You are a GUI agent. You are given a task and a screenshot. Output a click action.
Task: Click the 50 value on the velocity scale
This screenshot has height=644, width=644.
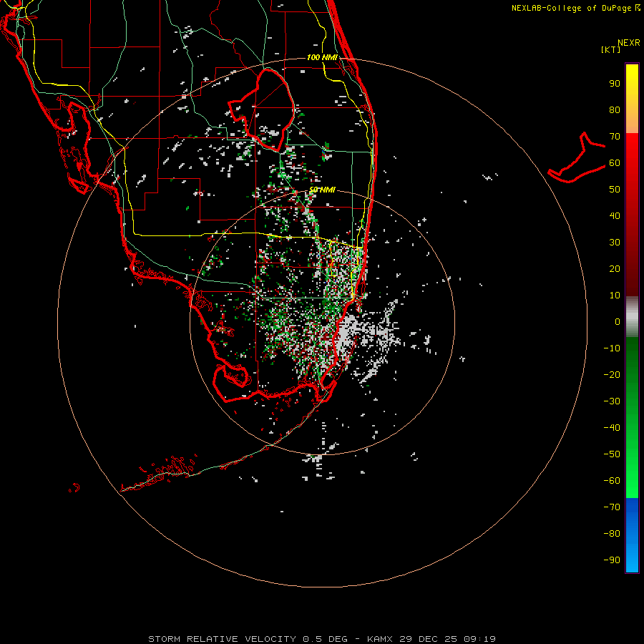tap(615, 190)
